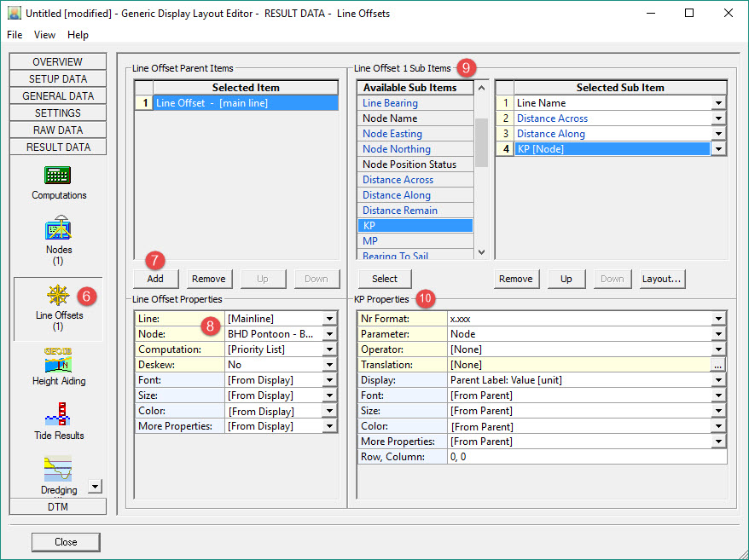
Task: Click the Close button at bottom
Action: pyautogui.click(x=66, y=542)
